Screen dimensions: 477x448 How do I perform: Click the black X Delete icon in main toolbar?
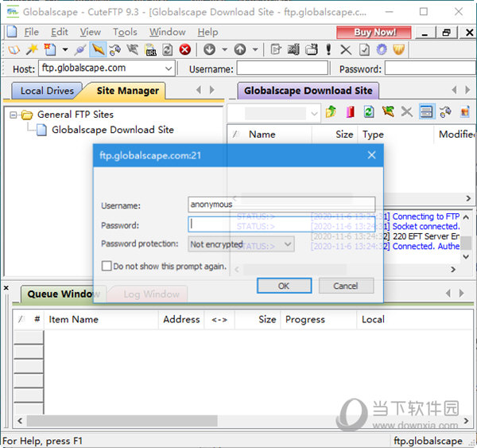pyautogui.click(x=346, y=49)
